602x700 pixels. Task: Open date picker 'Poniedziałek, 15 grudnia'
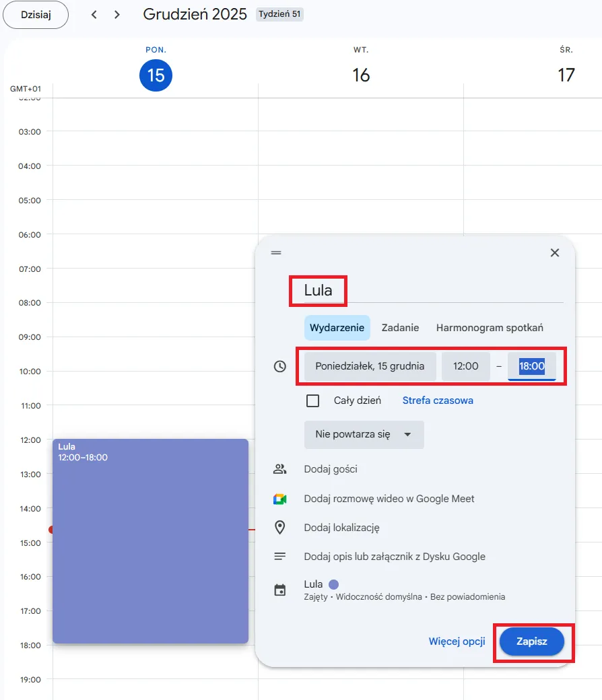point(370,366)
